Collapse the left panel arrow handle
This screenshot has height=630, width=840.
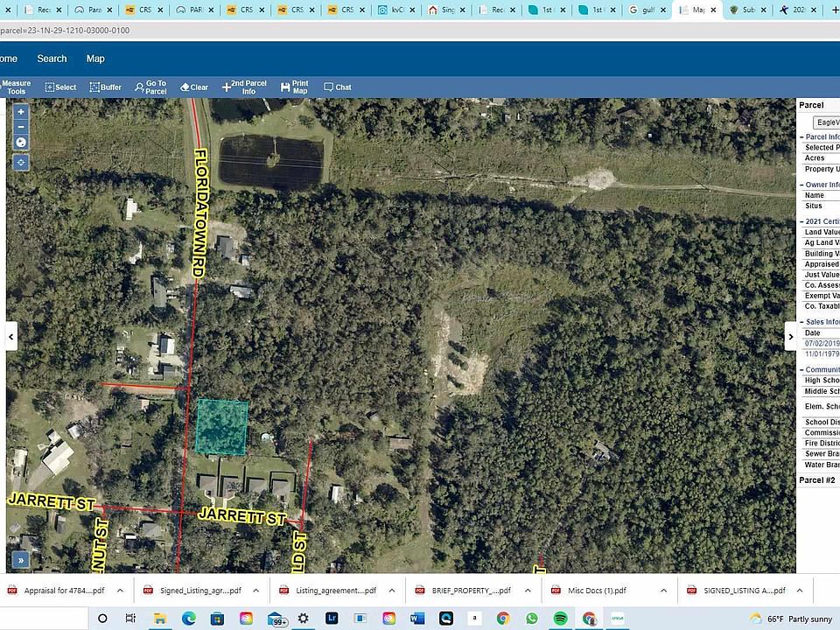(12, 336)
